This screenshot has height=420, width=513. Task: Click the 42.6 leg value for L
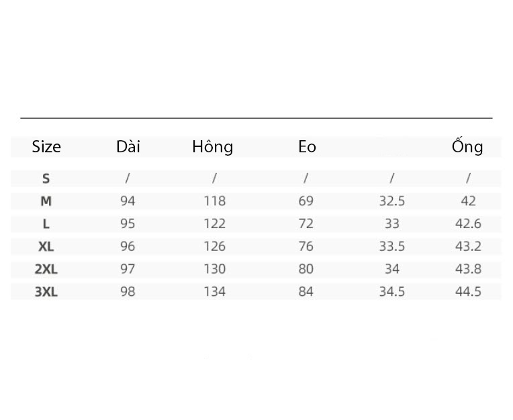(468, 224)
